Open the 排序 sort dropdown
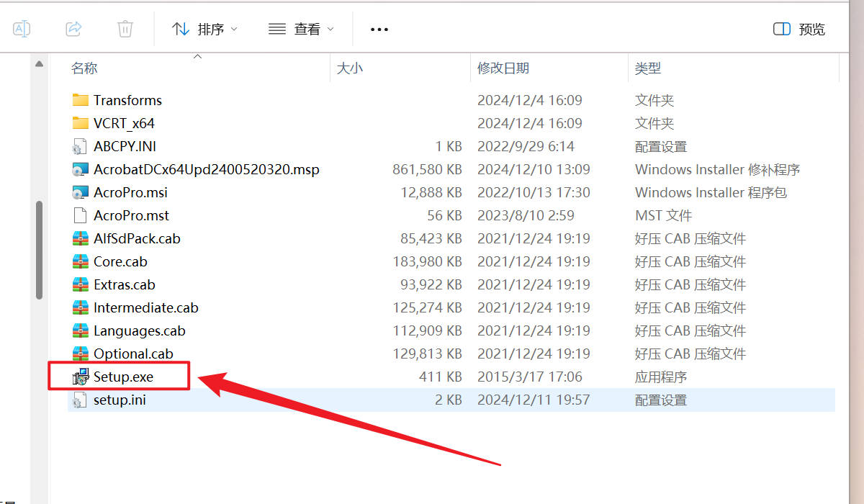The height and width of the screenshot is (504, 864). 204,30
